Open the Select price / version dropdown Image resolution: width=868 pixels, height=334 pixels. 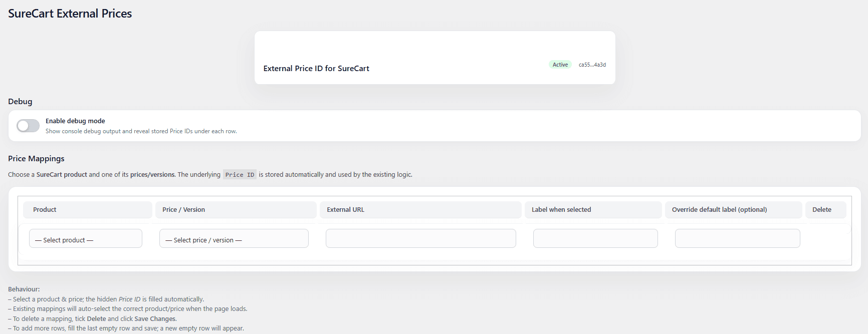point(234,238)
